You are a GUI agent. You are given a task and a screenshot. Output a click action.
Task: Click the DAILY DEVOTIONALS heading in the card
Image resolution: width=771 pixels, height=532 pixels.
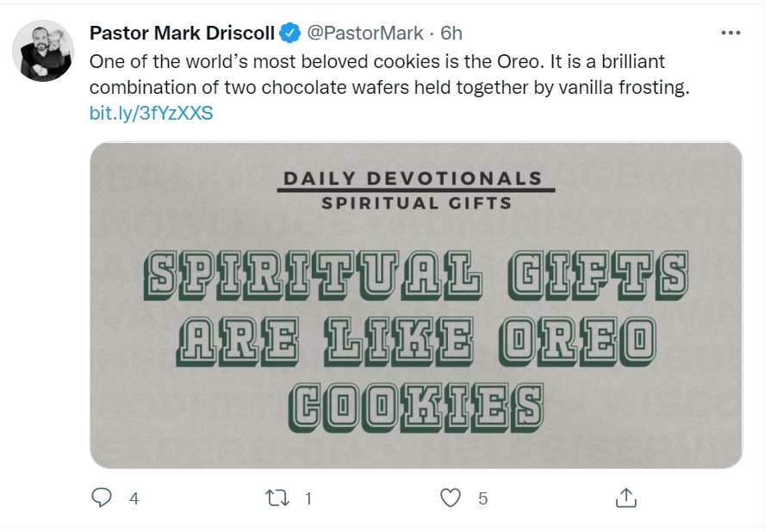coord(413,178)
